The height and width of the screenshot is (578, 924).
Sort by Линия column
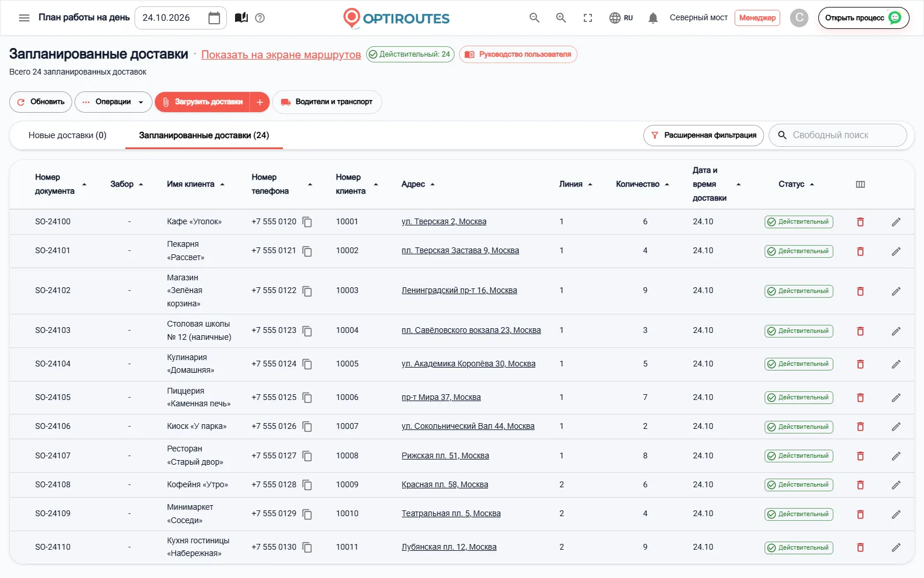(x=575, y=184)
